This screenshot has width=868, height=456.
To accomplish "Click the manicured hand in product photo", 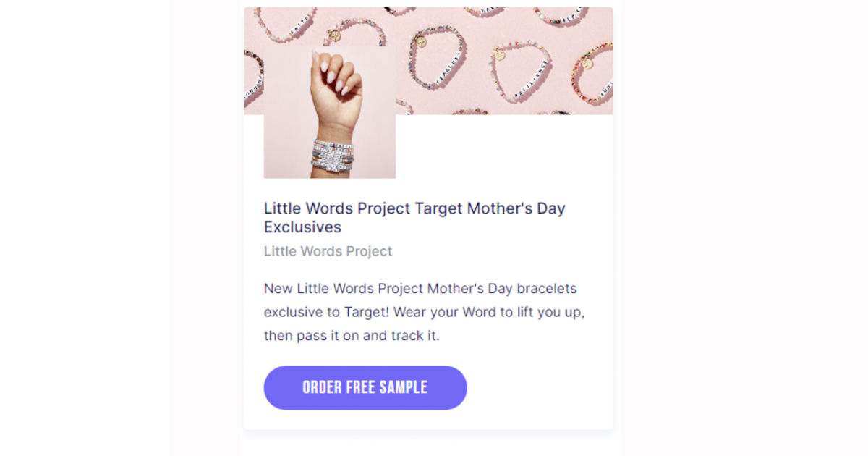I will [x=335, y=85].
